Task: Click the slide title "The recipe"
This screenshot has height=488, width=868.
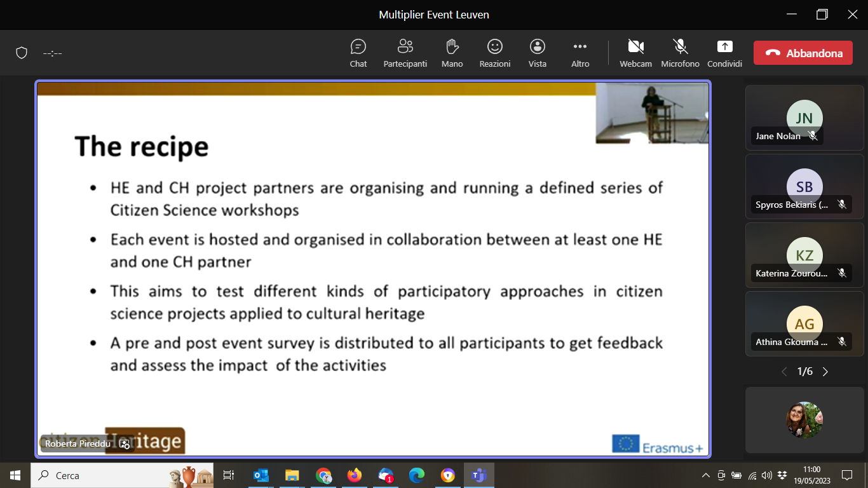Action: click(x=142, y=147)
